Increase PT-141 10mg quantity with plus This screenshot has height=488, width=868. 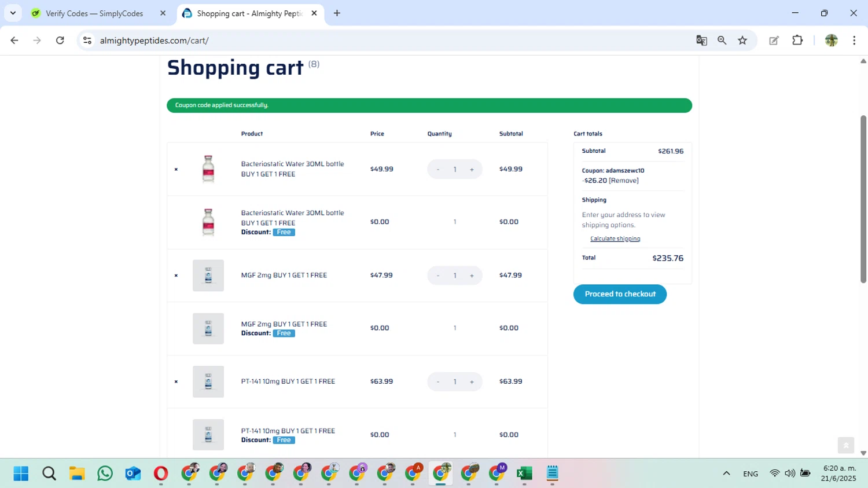pyautogui.click(x=472, y=381)
